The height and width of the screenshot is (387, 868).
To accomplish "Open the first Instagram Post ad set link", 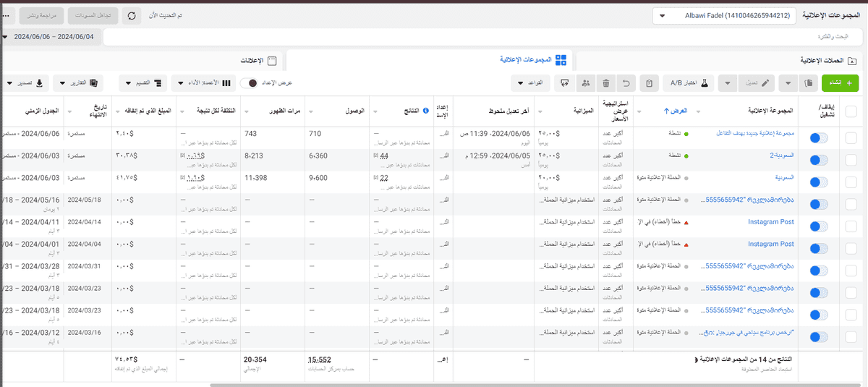I will coord(771,222).
